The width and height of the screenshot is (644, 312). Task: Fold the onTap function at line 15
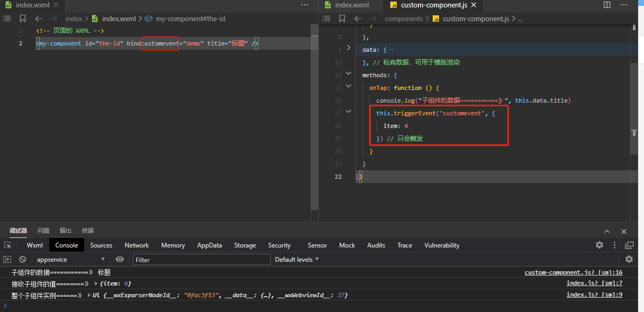point(348,86)
